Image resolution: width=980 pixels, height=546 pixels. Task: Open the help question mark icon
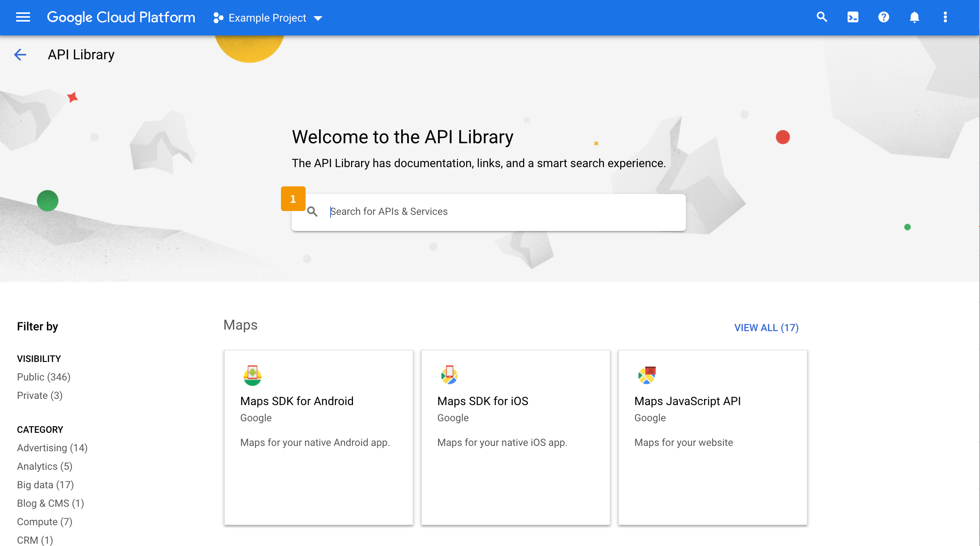click(883, 17)
